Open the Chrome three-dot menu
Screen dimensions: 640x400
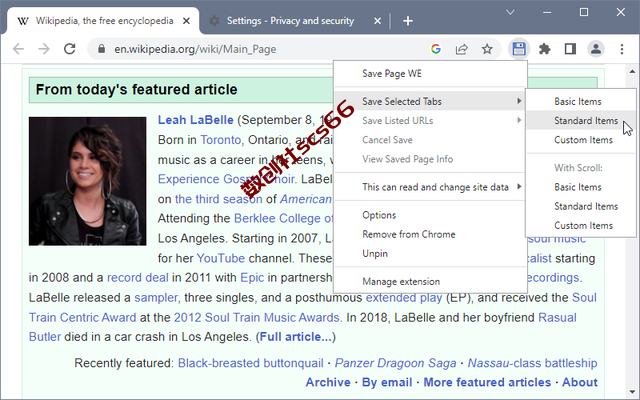click(622, 49)
